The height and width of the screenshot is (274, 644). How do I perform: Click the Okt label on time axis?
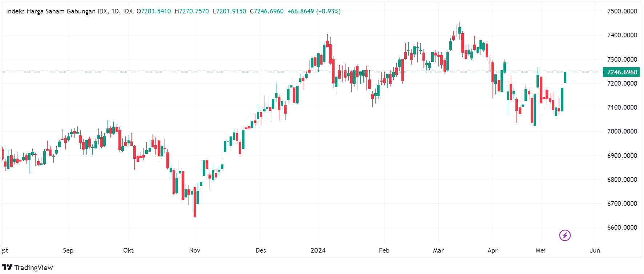[x=128, y=250]
